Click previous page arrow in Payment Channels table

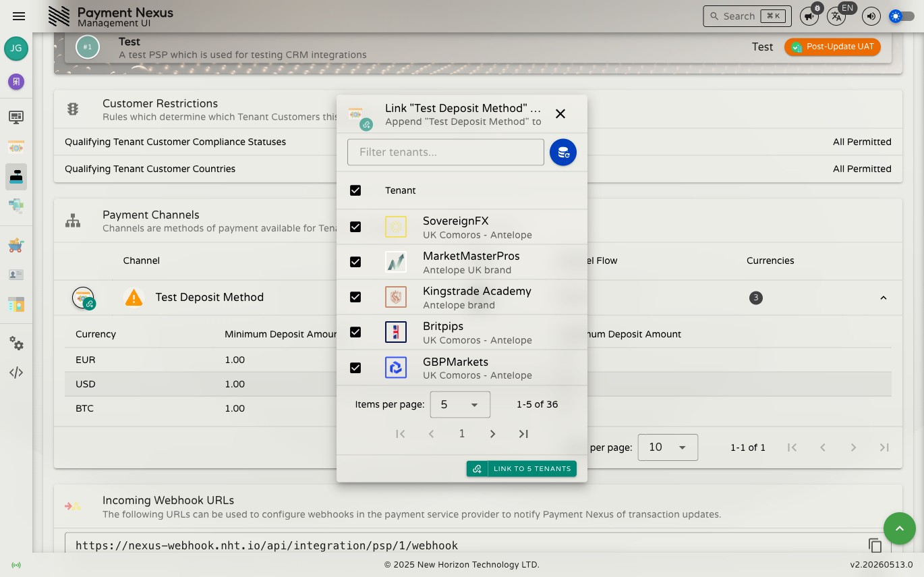click(x=823, y=447)
